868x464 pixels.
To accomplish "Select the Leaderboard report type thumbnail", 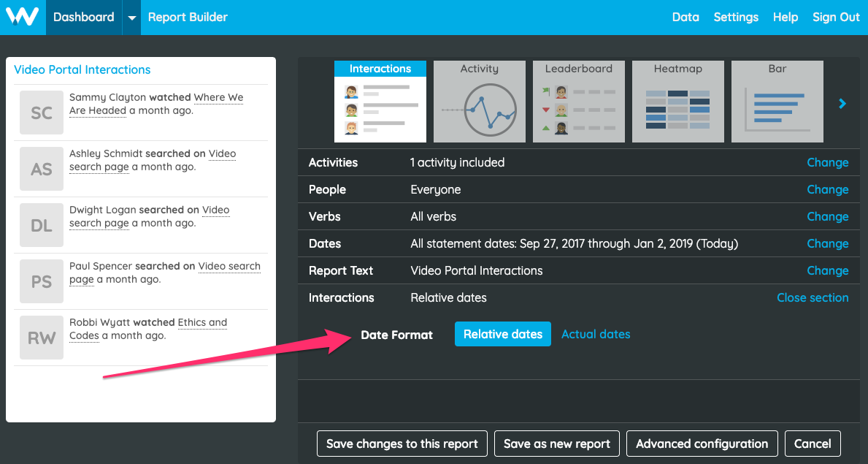I will (578, 102).
